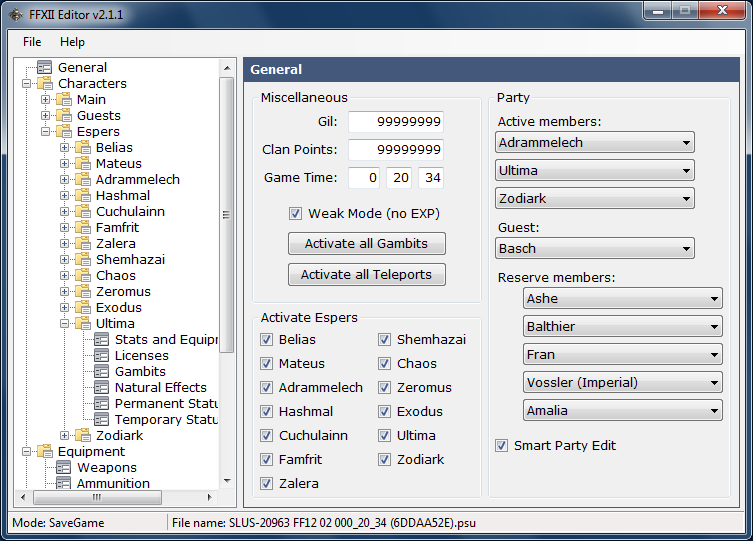This screenshot has width=753, height=541.
Task: Click the Game Time minutes field
Action: pos(399,178)
